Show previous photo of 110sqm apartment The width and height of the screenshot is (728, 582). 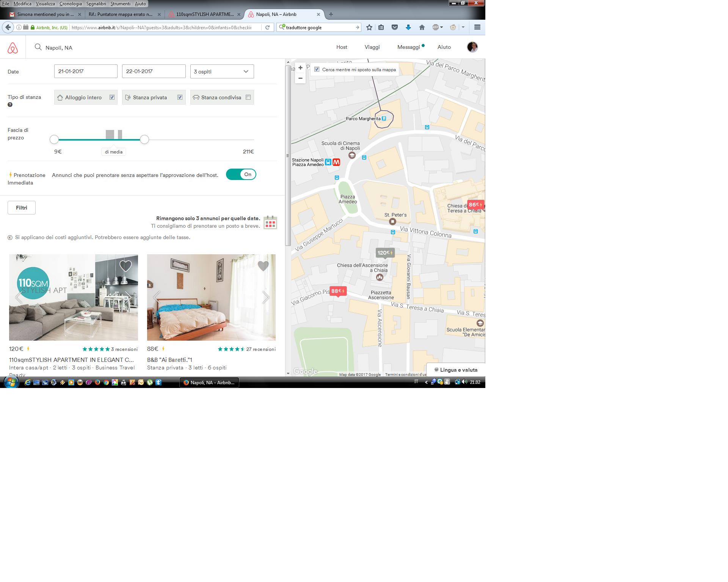pos(18,297)
